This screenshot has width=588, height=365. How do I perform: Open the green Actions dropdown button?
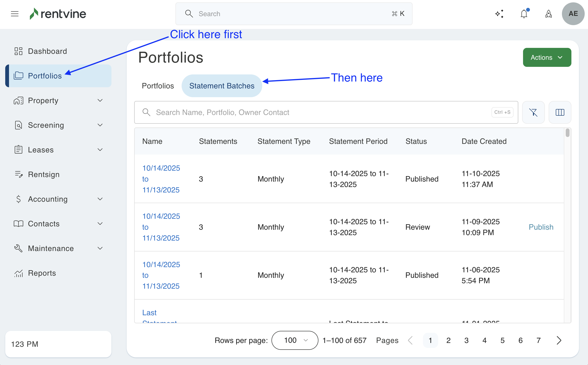[547, 57]
